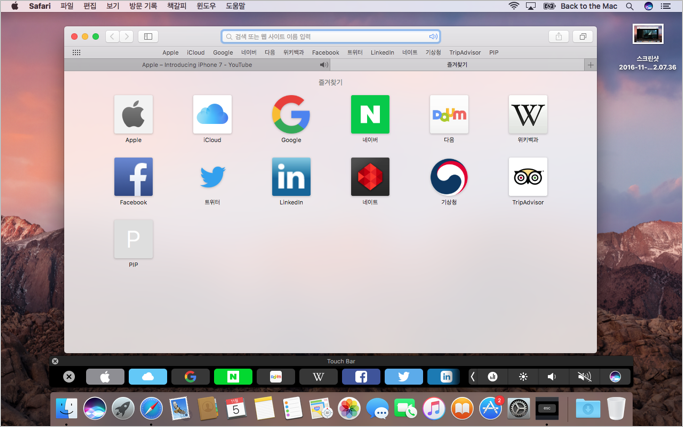
Task: Open the Facebook favorite tile
Action: point(133,177)
